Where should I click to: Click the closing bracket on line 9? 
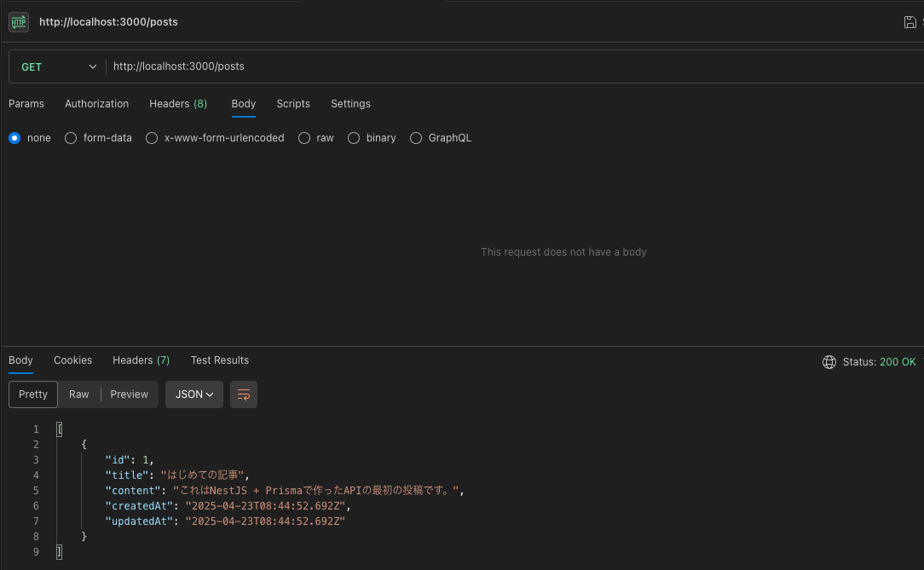pos(59,552)
